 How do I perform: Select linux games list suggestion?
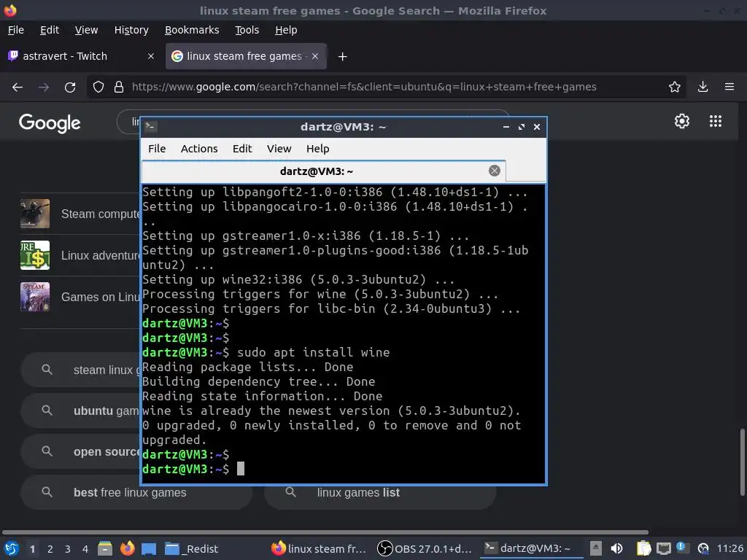click(380, 492)
